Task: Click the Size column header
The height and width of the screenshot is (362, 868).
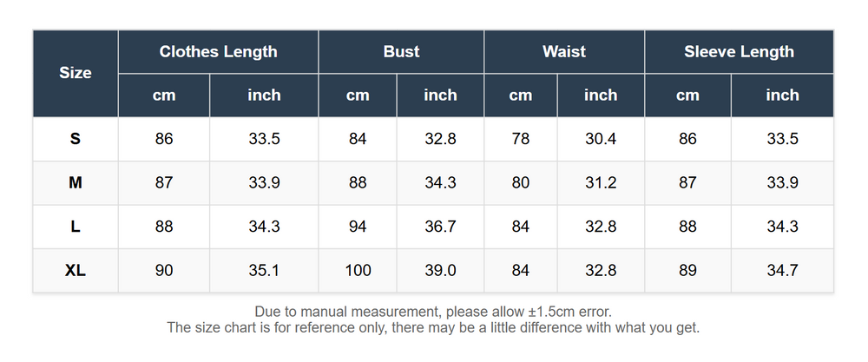Action: click(x=76, y=73)
